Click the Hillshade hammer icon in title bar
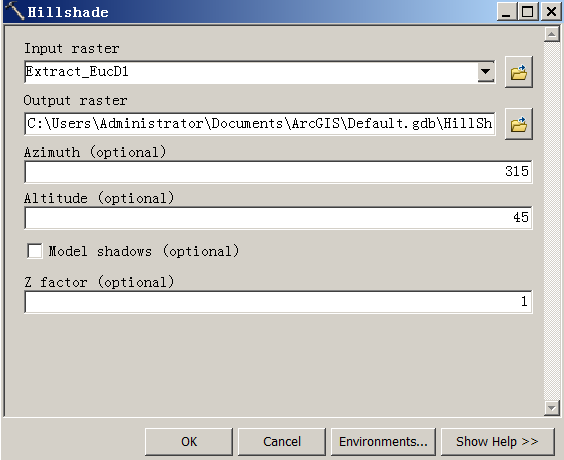The image size is (564, 460). (14, 11)
